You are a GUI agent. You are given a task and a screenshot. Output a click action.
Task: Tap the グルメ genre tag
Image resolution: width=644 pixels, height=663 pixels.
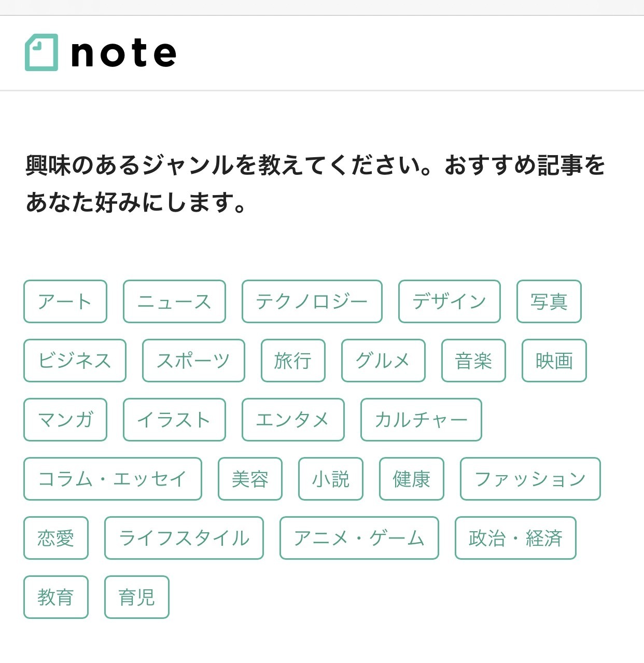[x=383, y=361]
